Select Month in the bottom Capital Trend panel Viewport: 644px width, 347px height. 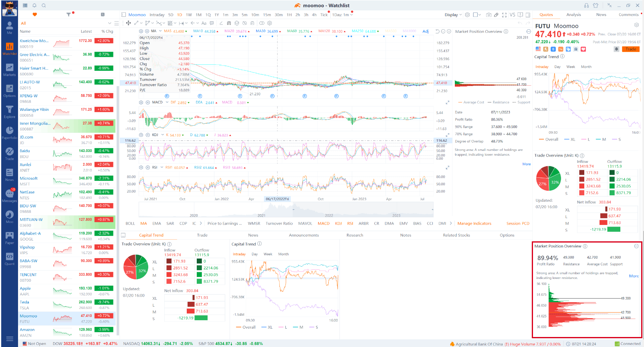coord(283,254)
